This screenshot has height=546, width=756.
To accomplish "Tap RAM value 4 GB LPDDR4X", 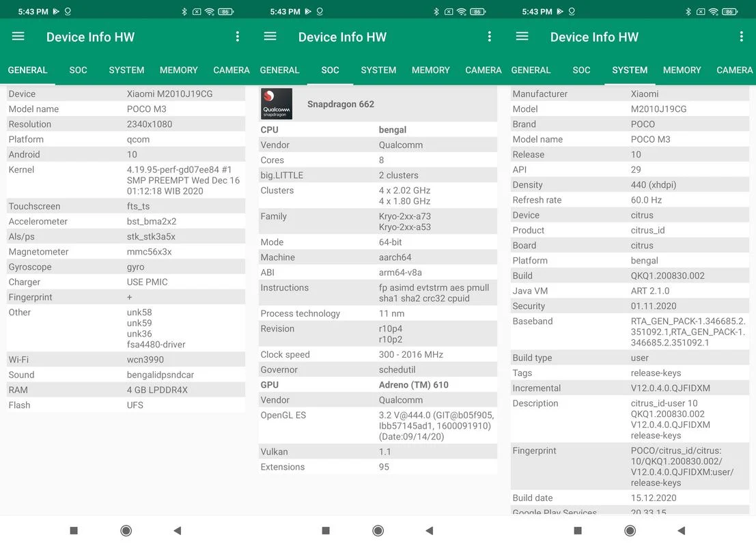I will 157,390.
